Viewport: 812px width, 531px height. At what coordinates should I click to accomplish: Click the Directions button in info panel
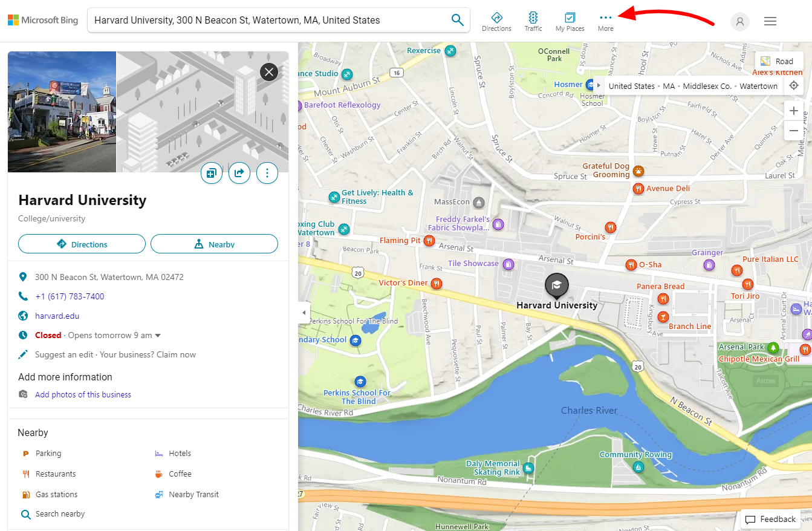(x=82, y=244)
